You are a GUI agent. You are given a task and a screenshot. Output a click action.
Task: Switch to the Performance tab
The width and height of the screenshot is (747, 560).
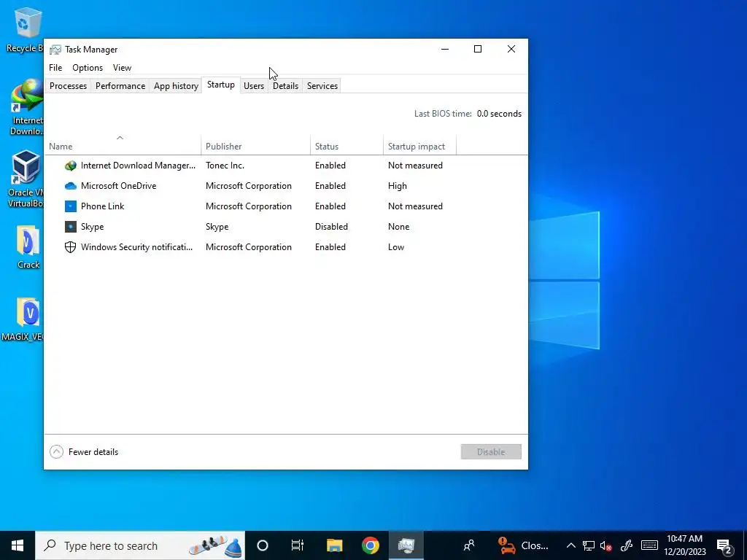[120, 86]
